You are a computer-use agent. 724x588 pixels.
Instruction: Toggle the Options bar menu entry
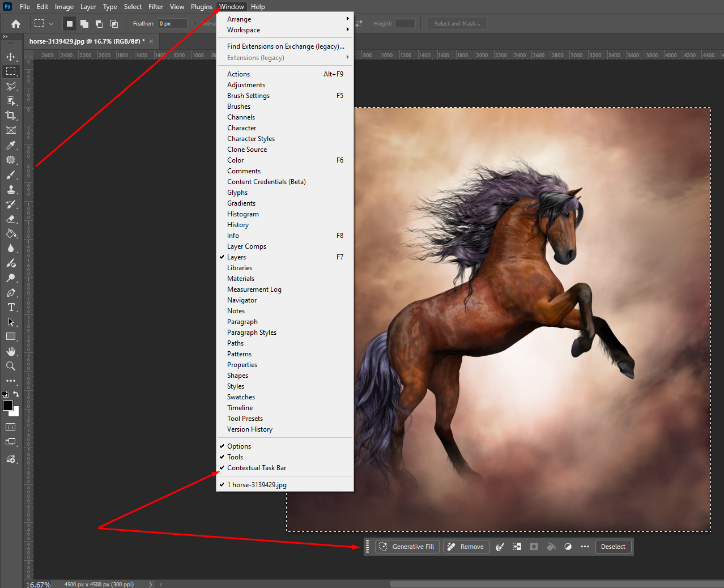239,446
